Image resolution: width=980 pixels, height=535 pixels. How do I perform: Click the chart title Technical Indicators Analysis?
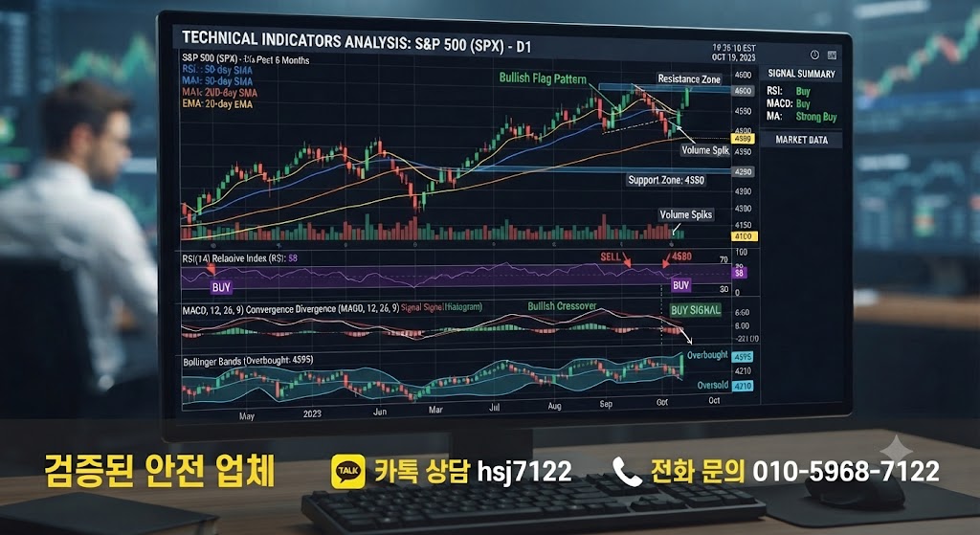click(x=356, y=41)
